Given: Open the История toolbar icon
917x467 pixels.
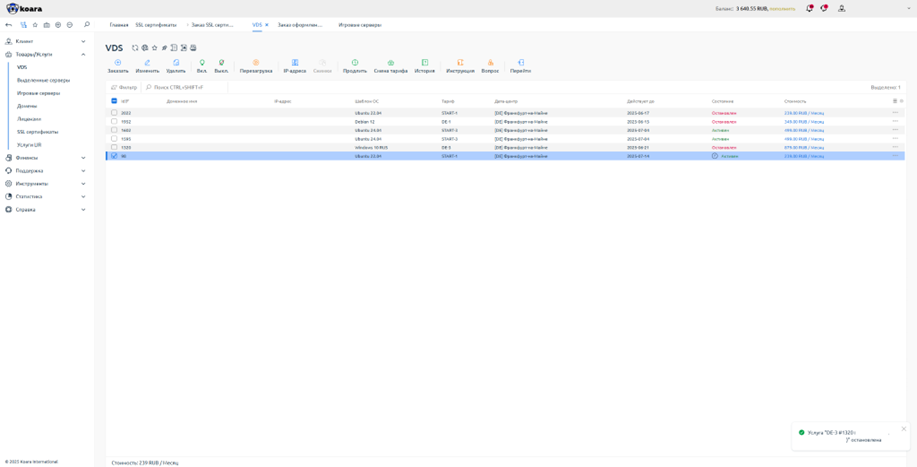Looking at the screenshot, I should [425, 65].
